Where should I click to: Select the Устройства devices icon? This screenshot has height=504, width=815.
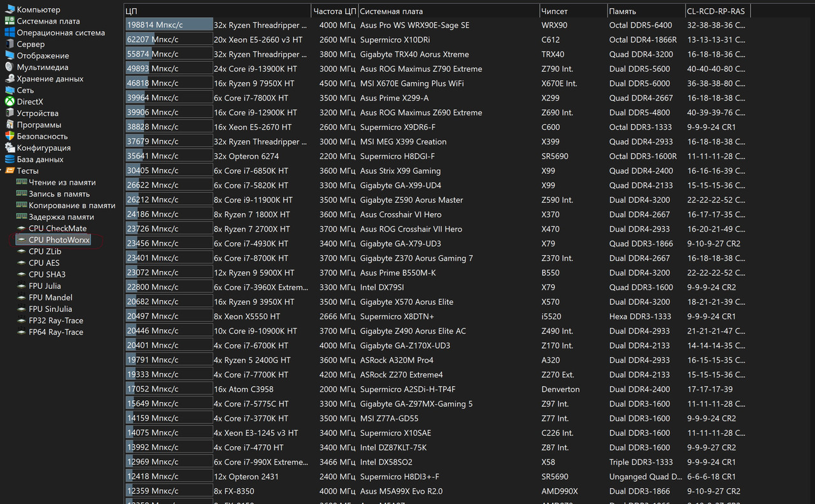click(10, 113)
